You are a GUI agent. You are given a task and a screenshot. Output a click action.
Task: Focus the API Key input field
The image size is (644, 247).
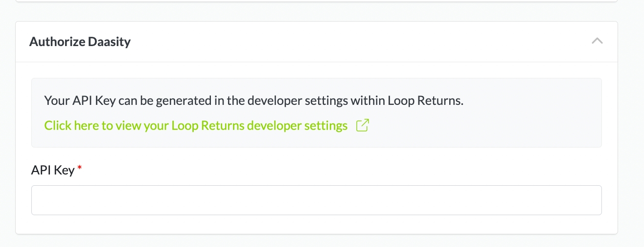(316, 200)
